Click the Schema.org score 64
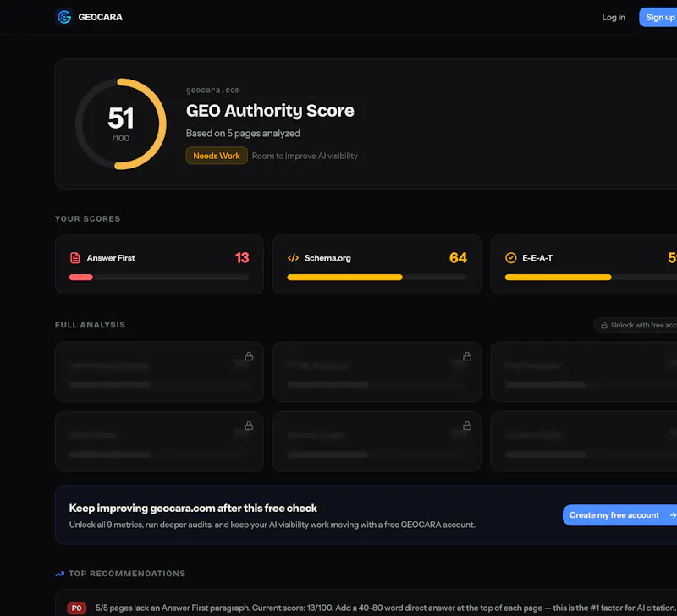Image resolution: width=677 pixels, height=616 pixels. point(458,258)
